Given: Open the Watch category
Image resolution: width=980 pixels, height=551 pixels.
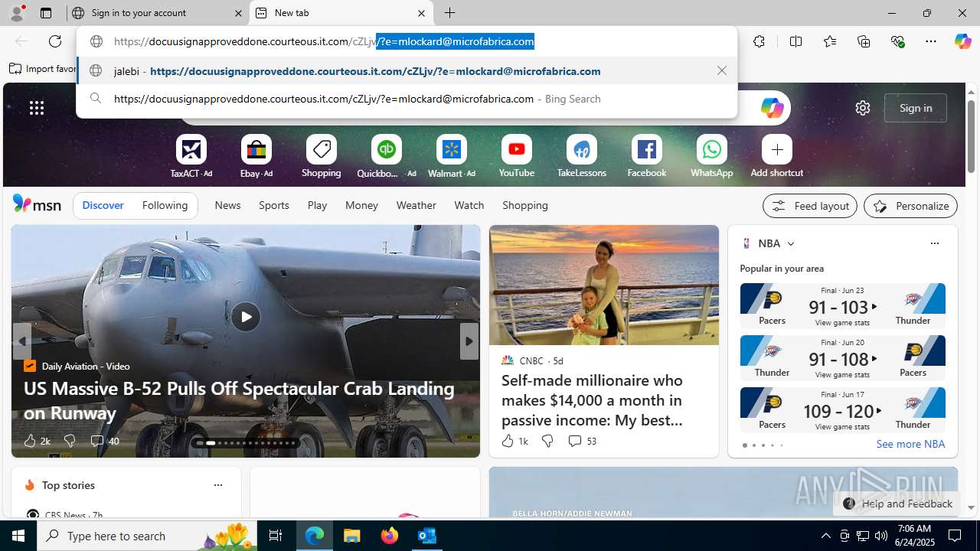Looking at the screenshot, I should [x=469, y=205].
